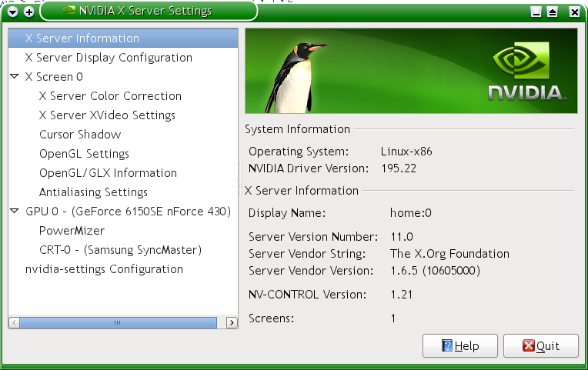
Task: Click the red X icon on Quit
Action: [529, 345]
